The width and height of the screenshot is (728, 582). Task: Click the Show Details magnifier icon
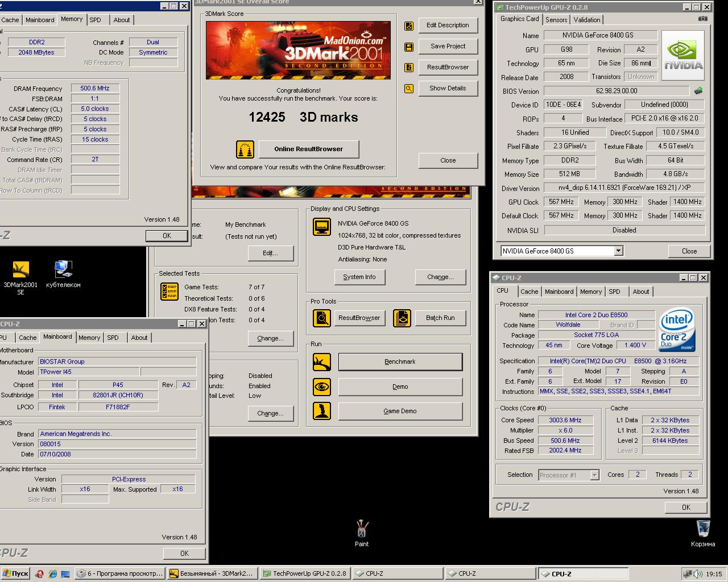(408, 89)
